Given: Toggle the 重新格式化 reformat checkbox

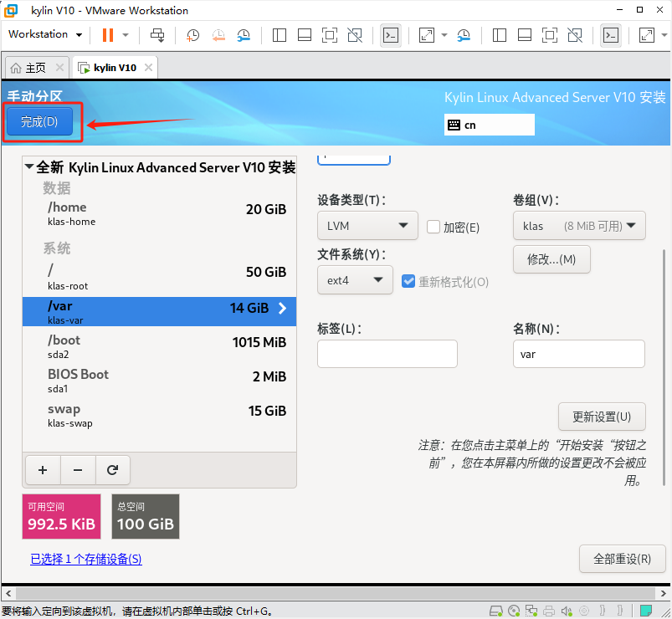Looking at the screenshot, I should pyautogui.click(x=408, y=281).
